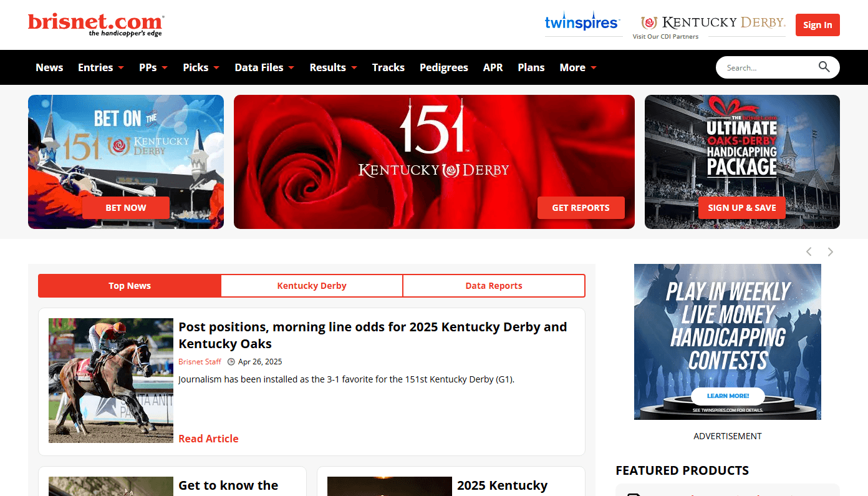Switch to the Kentucky Derby tab
The width and height of the screenshot is (868, 496).
pos(312,286)
